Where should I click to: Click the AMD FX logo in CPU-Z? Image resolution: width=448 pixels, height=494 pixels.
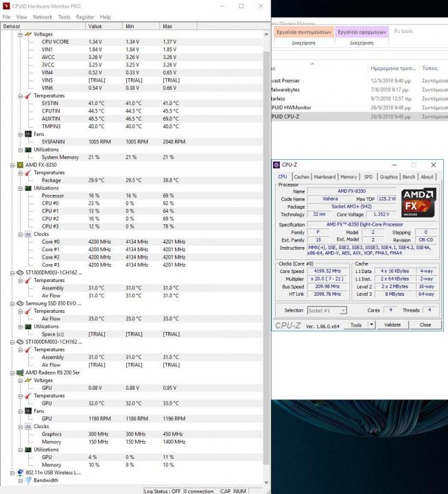click(418, 202)
